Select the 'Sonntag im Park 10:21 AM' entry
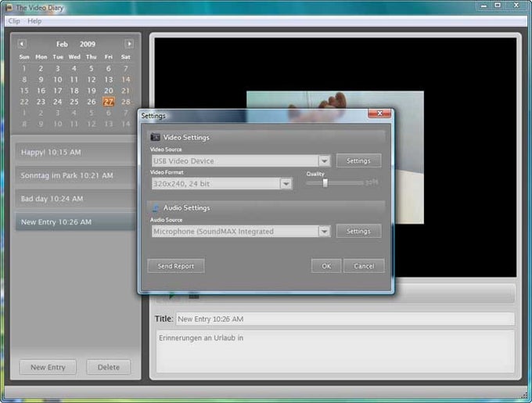 [x=75, y=175]
